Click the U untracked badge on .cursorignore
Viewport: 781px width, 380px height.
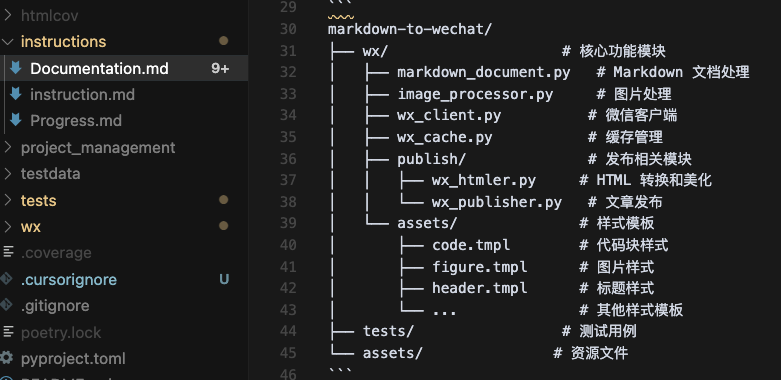224,279
